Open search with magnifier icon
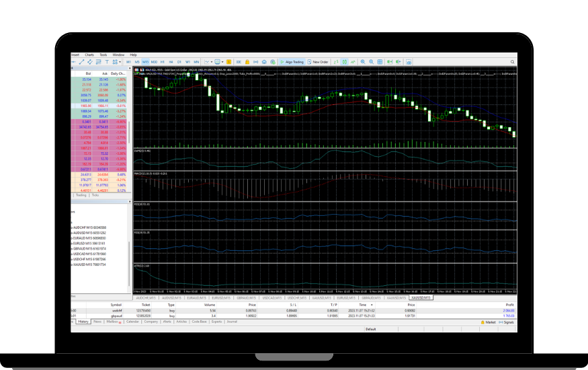Viewport: 588px width, 370px height. (512, 62)
